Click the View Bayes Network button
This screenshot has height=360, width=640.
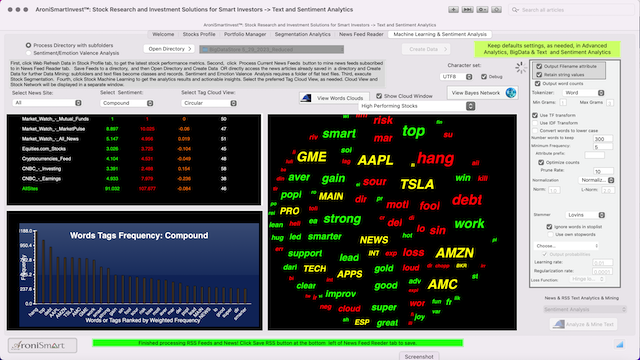point(482,93)
